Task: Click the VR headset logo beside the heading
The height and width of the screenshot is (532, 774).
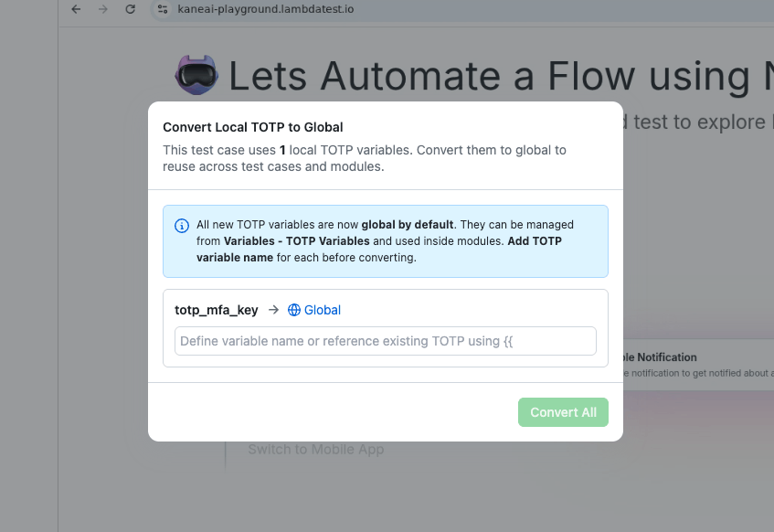Action: coord(196,75)
